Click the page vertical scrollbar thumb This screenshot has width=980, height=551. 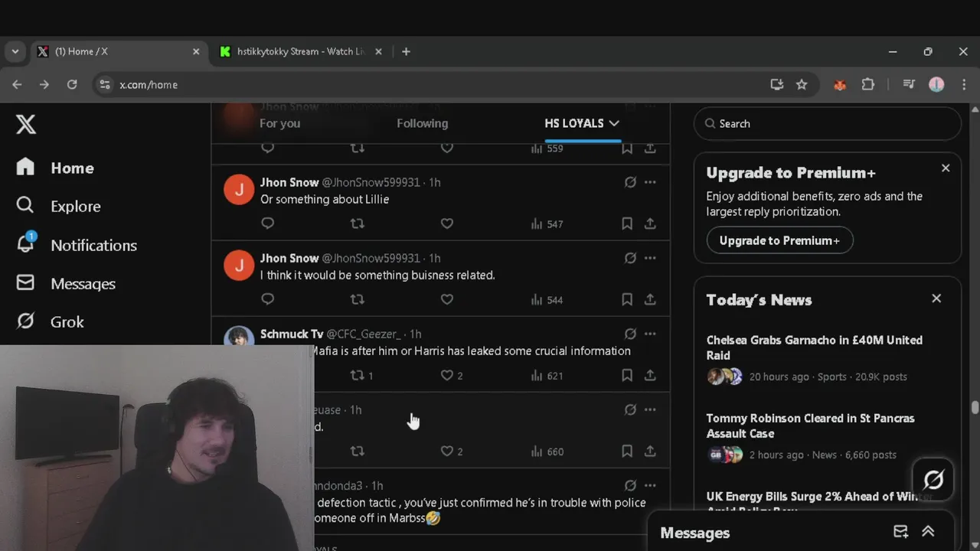point(975,408)
